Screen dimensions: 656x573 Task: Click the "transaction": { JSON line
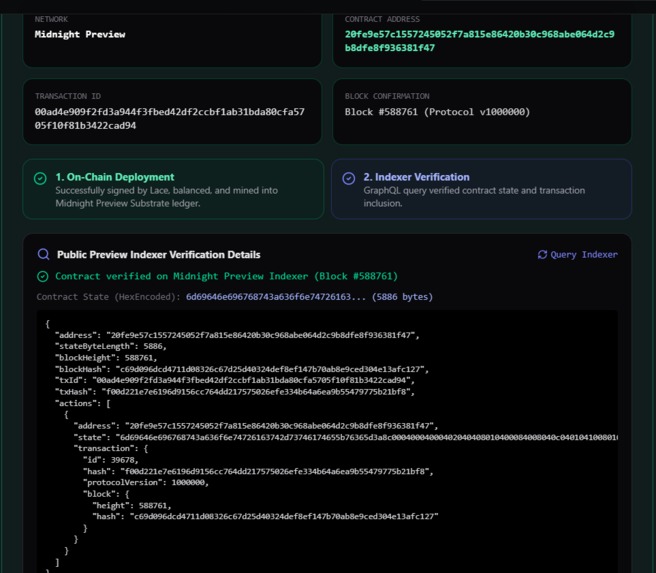[x=111, y=448]
